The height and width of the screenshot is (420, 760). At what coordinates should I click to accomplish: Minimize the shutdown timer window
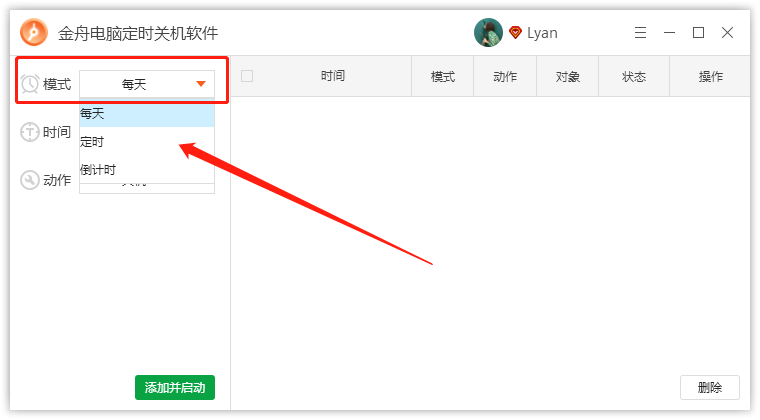click(x=669, y=32)
